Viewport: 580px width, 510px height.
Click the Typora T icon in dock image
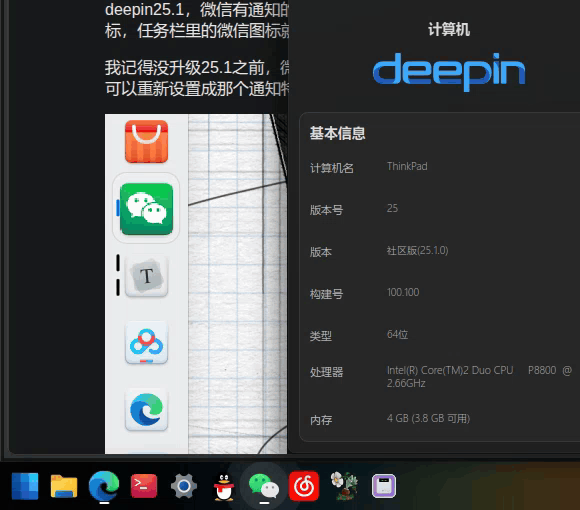tap(146, 276)
